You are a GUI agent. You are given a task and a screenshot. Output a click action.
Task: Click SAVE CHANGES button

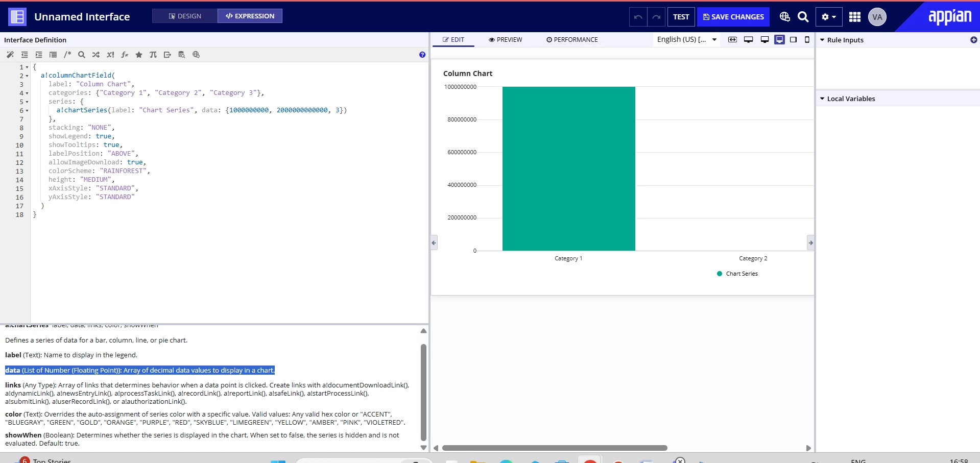[x=733, y=17]
